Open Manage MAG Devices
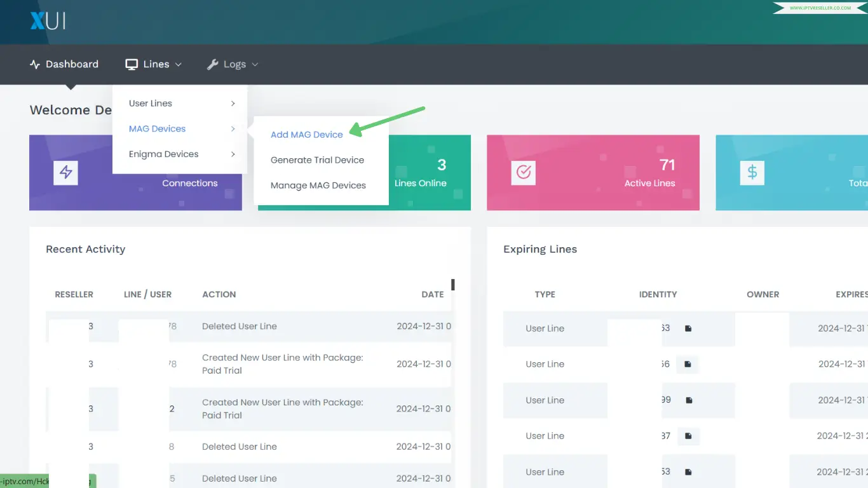The height and width of the screenshot is (488, 868). point(318,186)
